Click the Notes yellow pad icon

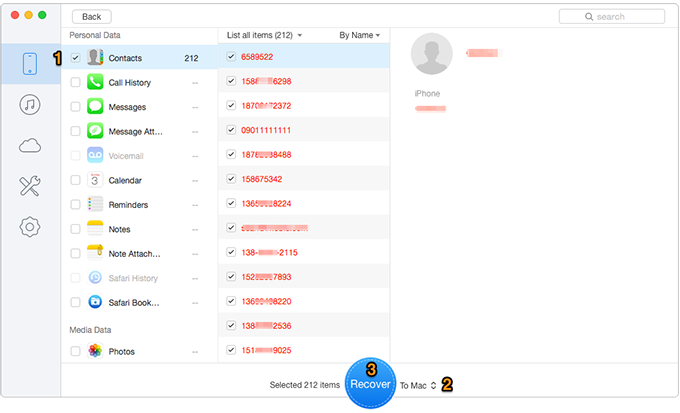click(95, 228)
